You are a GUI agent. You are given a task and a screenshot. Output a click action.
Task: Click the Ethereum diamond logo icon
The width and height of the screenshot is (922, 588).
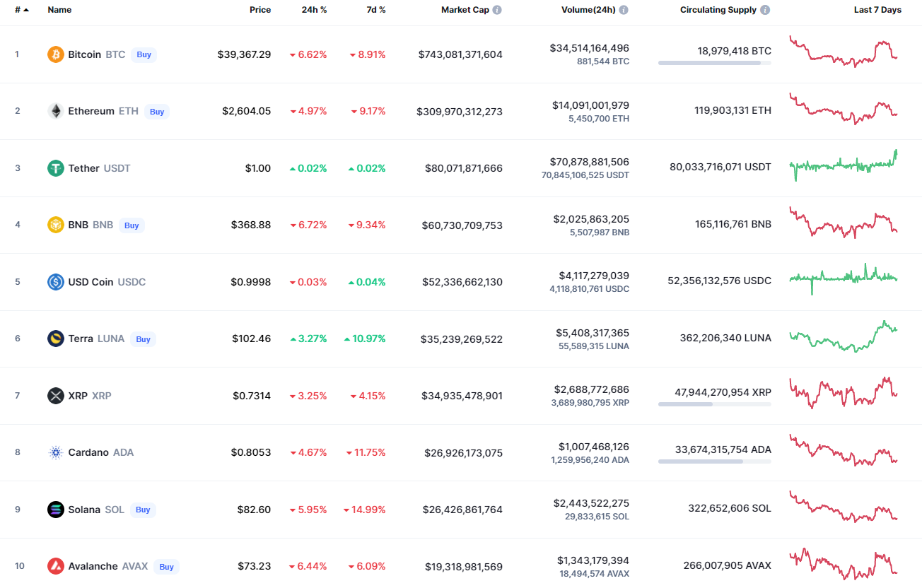pyautogui.click(x=56, y=111)
